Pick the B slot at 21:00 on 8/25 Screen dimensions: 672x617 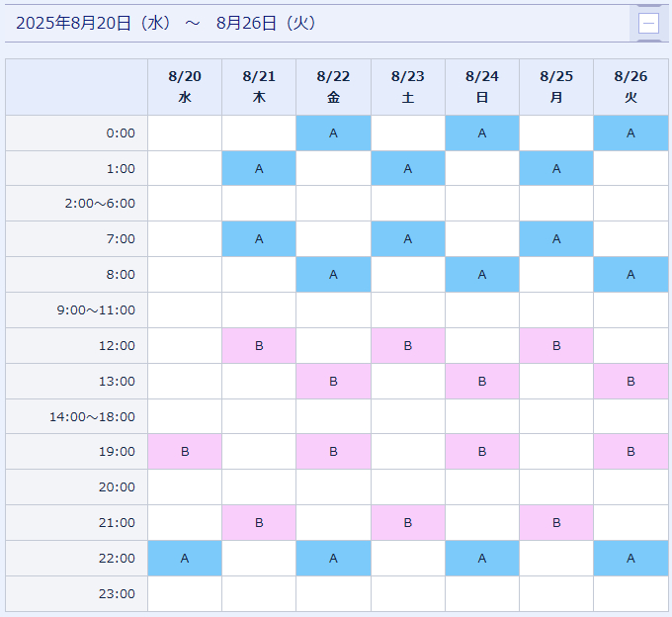click(556, 523)
